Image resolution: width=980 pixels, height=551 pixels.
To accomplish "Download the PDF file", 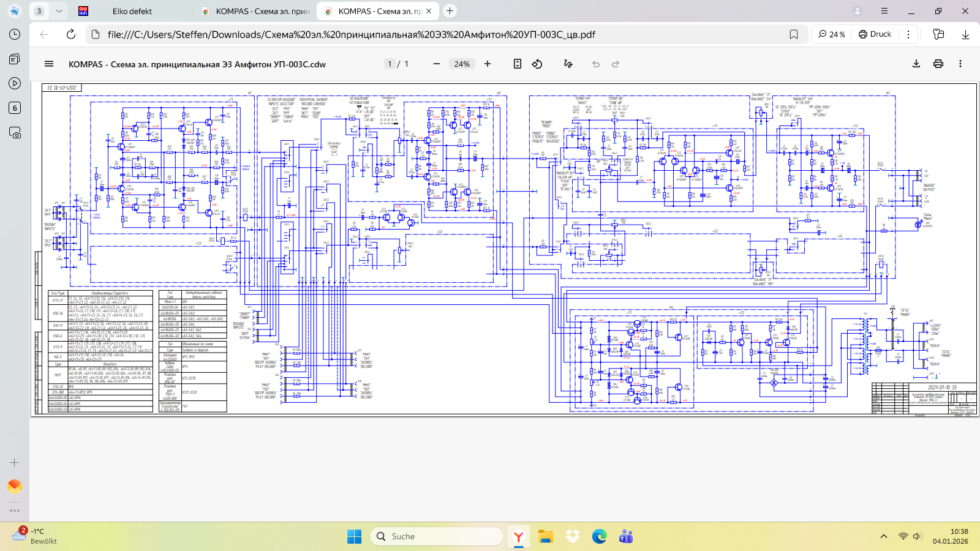I will click(x=916, y=64).
